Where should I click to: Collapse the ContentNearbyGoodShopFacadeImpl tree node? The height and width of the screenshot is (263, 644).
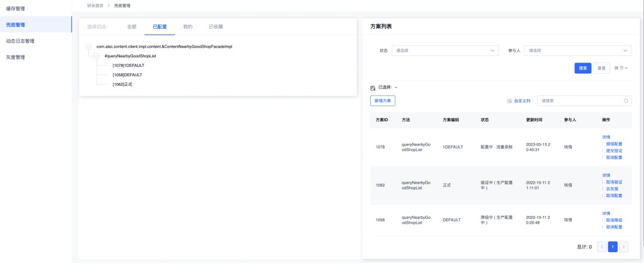89,47
